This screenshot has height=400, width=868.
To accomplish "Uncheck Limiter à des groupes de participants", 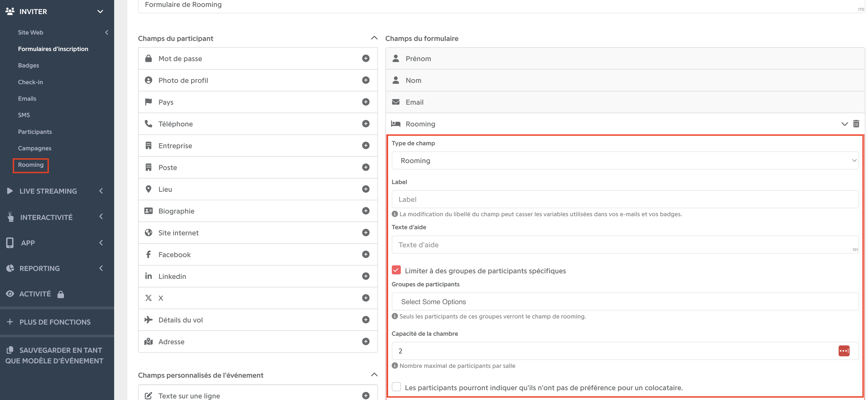I will [x=396, y=270].
